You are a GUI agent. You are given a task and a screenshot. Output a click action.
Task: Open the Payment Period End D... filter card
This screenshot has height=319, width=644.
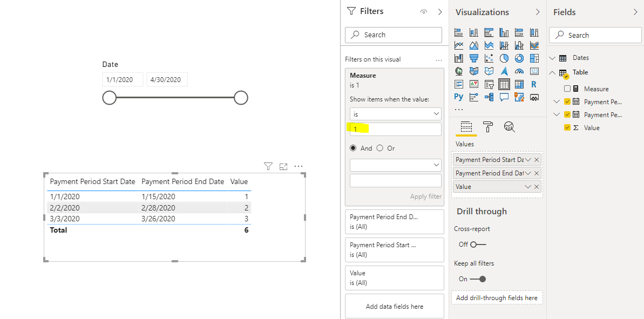coord(395,222)
